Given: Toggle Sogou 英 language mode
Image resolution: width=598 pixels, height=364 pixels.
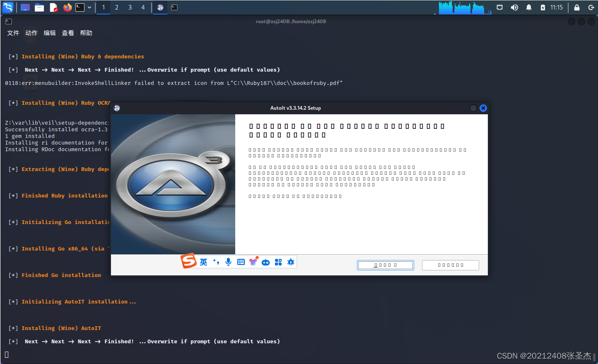Looking at the screenshot, I should pyautogui.click(x=203, y=262).
